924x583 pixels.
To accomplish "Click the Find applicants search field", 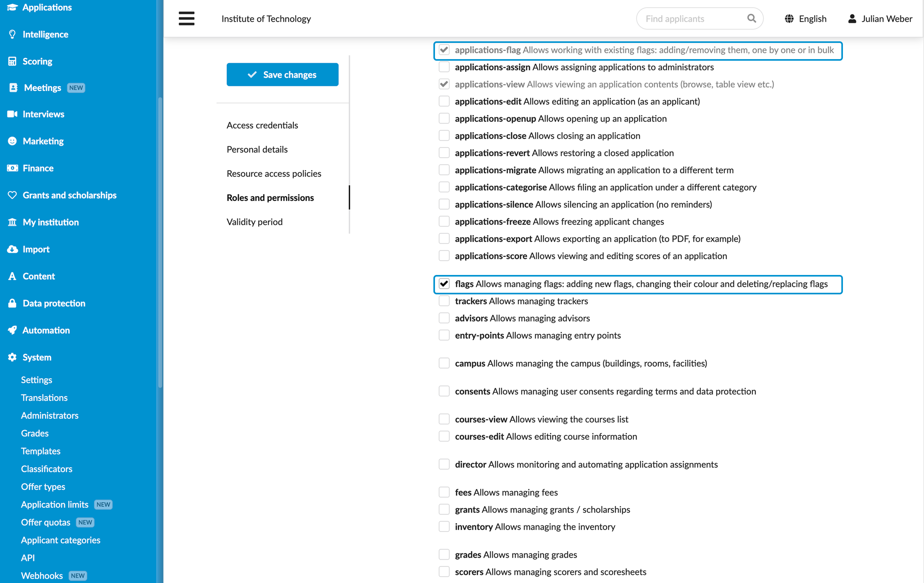I will tap(699, 18).
